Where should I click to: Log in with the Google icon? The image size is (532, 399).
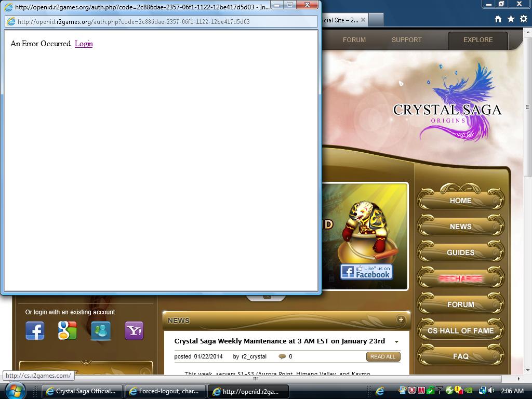point(68,330)
